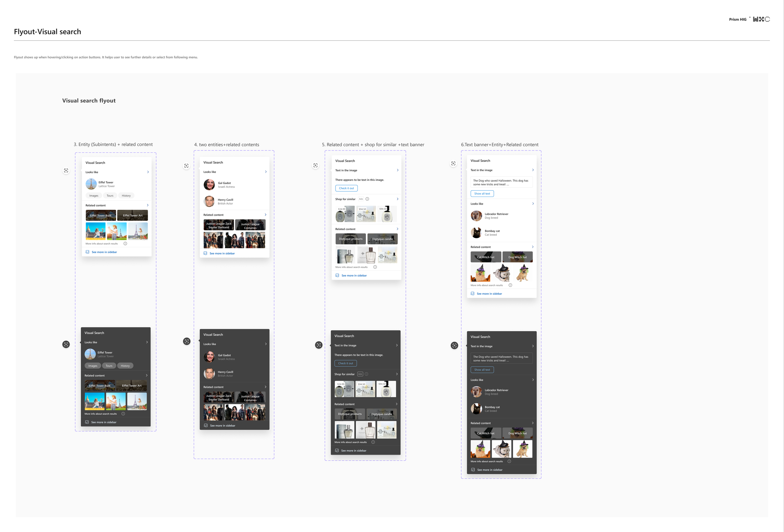Viewport: 784px width, 532px height.
Task: Open the 'See more in sidebar' link in the light Gal Gadot flyout
Action: point(222,253)
